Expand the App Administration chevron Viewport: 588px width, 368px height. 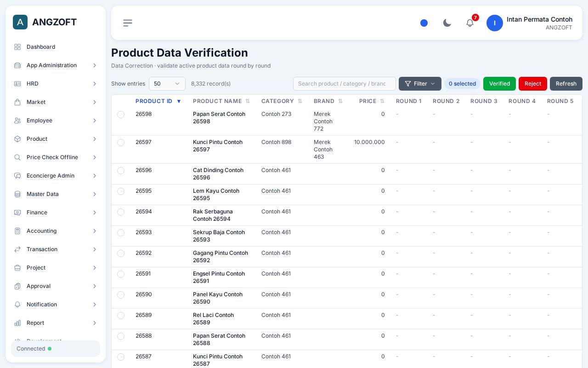(x=95, y=65)
